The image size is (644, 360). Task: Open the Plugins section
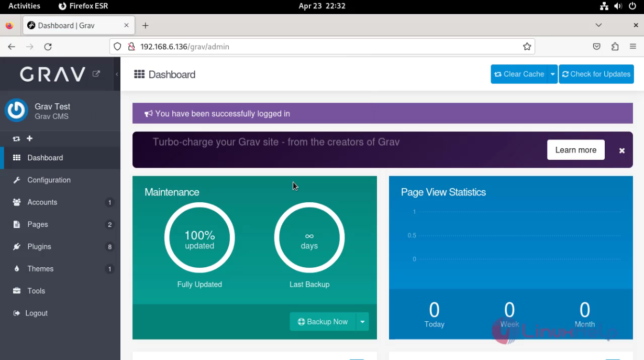pos(60,246)
